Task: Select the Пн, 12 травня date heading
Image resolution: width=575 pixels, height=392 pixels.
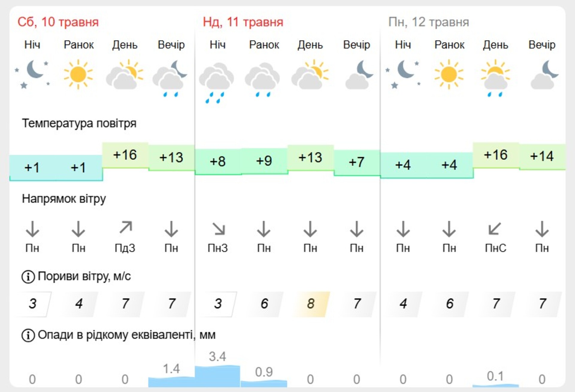Action: point(429,22)
